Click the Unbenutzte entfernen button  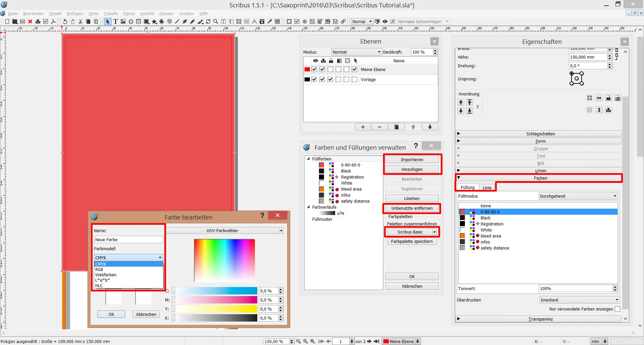pyautogui.click(x=412, y=208)
